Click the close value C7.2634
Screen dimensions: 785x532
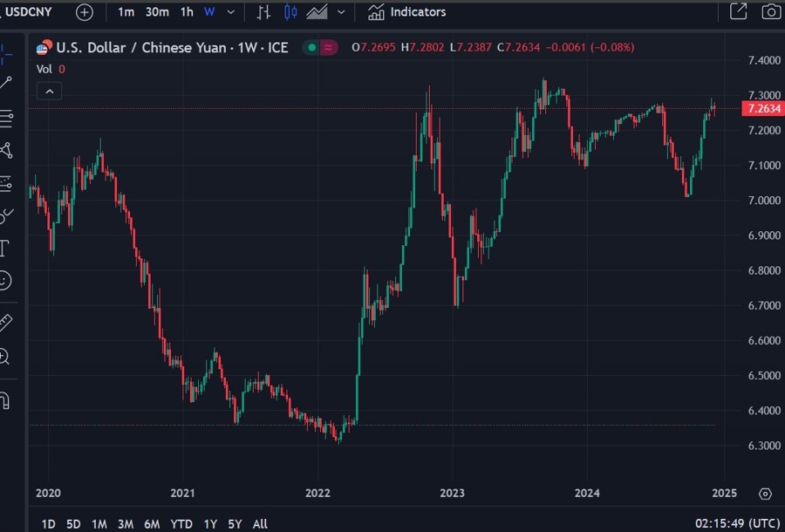point(519,48)
